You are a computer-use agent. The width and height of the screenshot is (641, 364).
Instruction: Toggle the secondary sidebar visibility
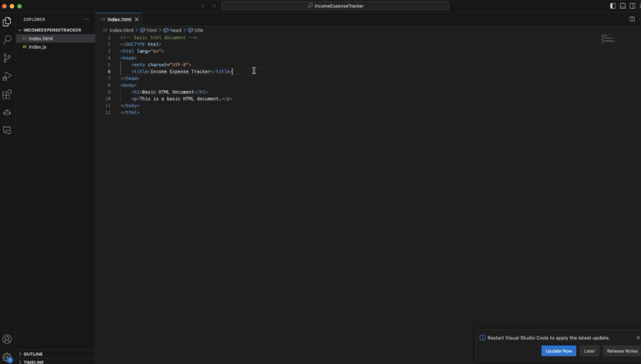tap(632, 6)
